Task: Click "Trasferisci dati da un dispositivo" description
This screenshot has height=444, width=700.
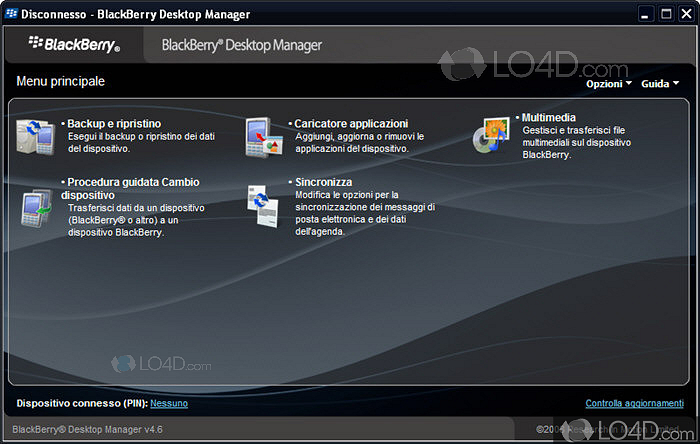Action: click(x=136, y=220)
